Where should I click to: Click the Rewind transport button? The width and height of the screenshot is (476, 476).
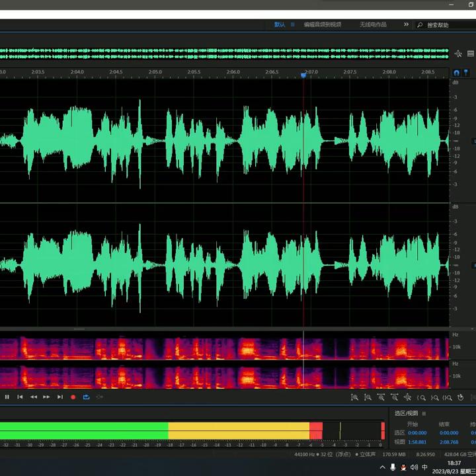[x=33, y=397]
